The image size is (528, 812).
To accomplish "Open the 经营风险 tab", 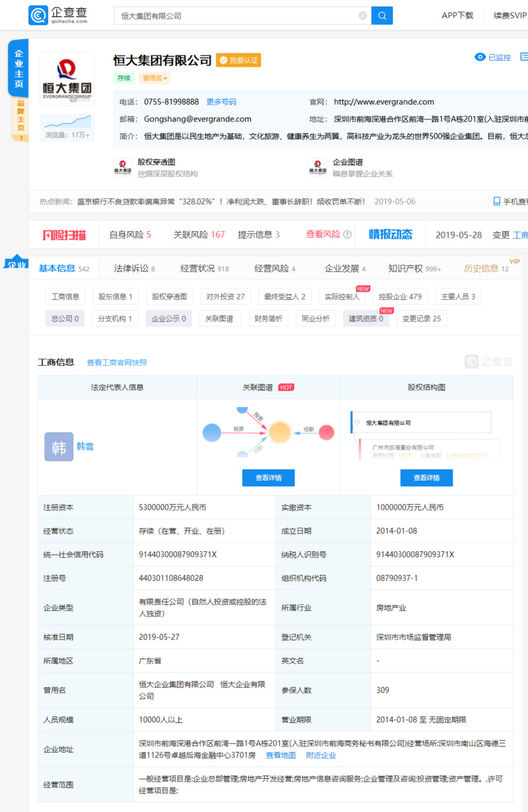I will pos(275,269).
